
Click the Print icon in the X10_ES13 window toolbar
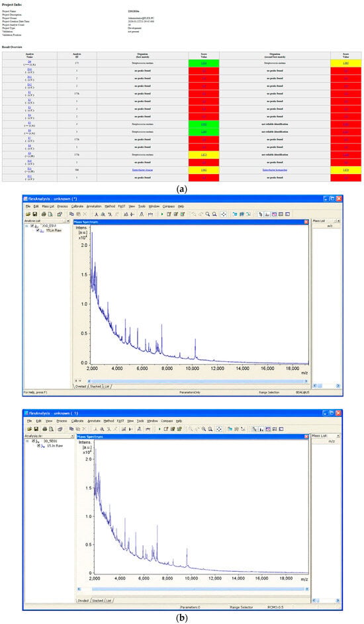(44, 214)
